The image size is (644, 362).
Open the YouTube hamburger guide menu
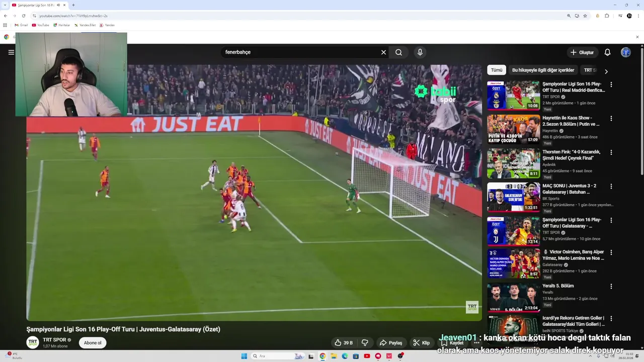[11, 52]
